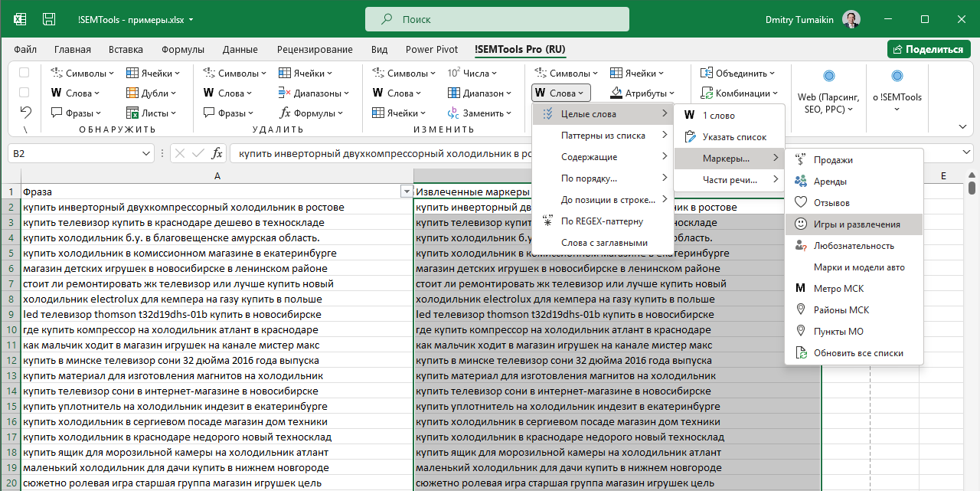
Task: Click the Поделиться share button
Action: (x=929, y=49)
